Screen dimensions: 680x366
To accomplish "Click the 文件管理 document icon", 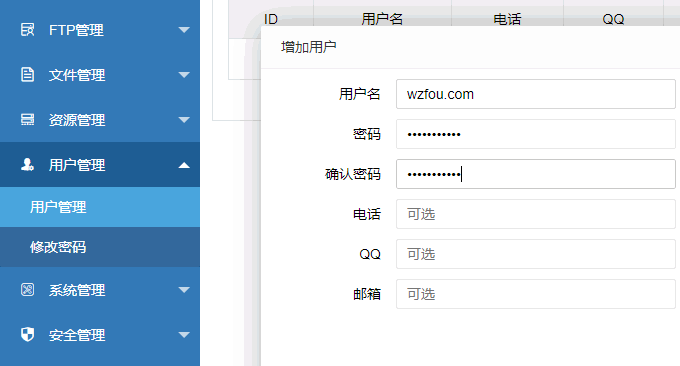I will (x=27, y=75).
